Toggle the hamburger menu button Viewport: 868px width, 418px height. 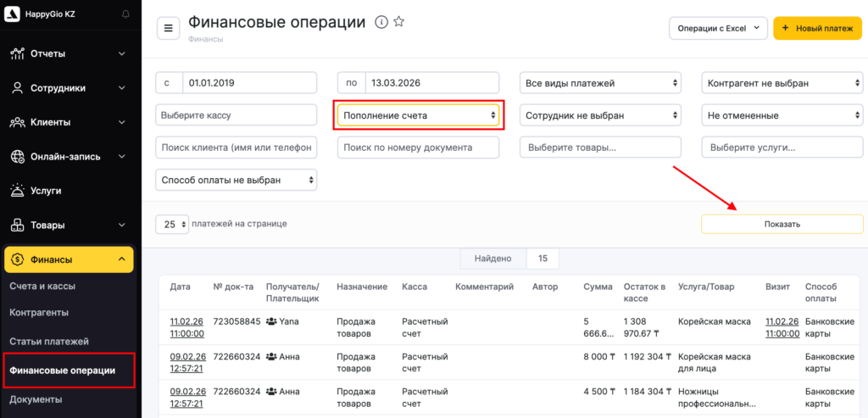tap(168, 28)
